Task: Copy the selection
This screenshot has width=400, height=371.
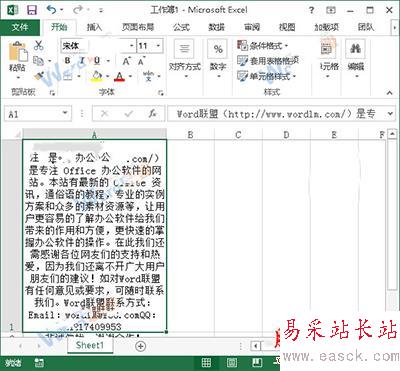Action: [39, 61]
